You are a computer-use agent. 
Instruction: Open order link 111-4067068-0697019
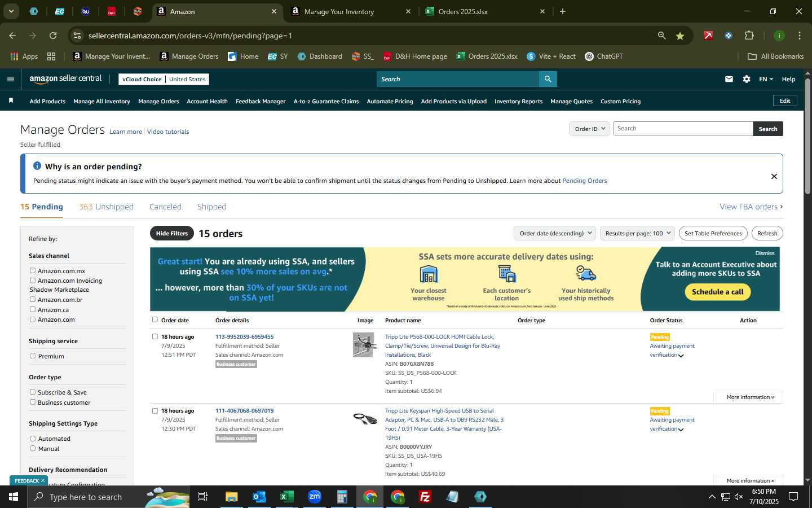click(x=244, y=410)
